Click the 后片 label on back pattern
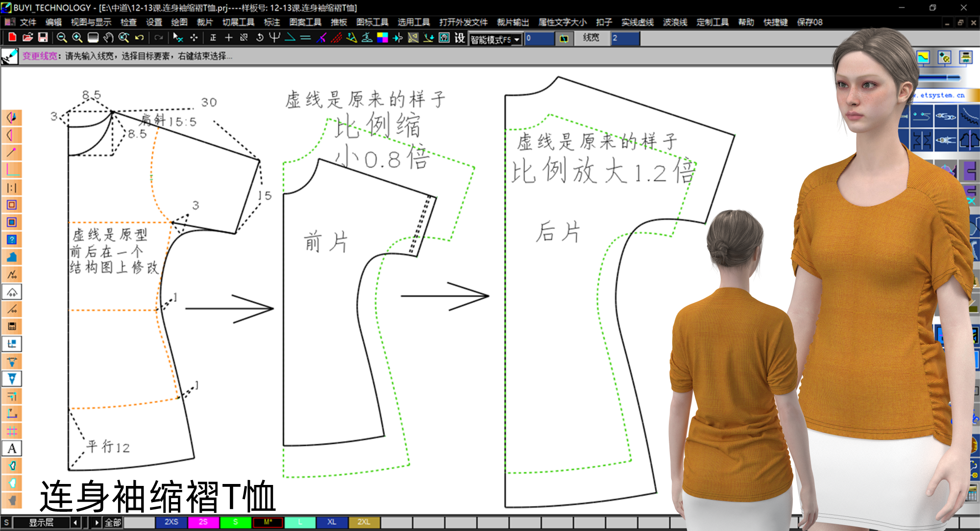The image size is (980, 531). pyautogui.click(x=558, y=232)
